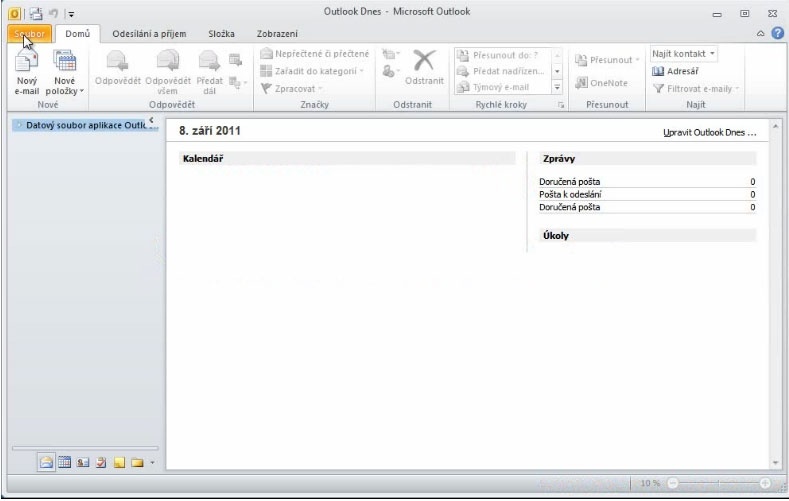Open the Soubor tab
The width and height of the screenshot is (789, 501).
(29, 34)
